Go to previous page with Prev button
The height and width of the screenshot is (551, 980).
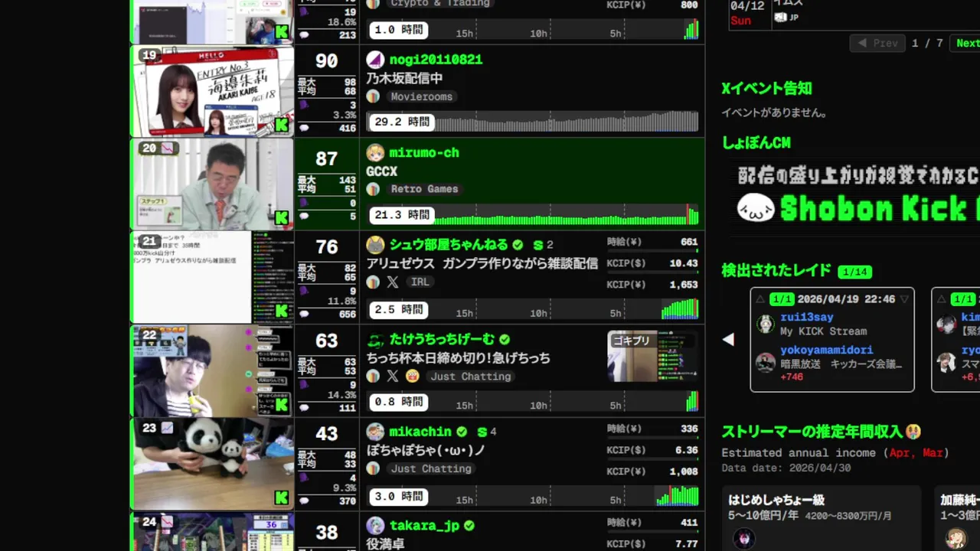click(x=877, y=44)
